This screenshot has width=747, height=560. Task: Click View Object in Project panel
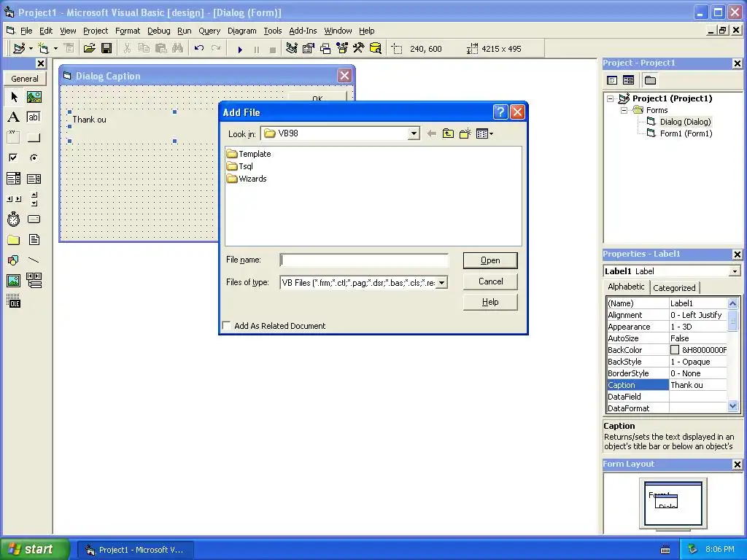click(628, 80)
